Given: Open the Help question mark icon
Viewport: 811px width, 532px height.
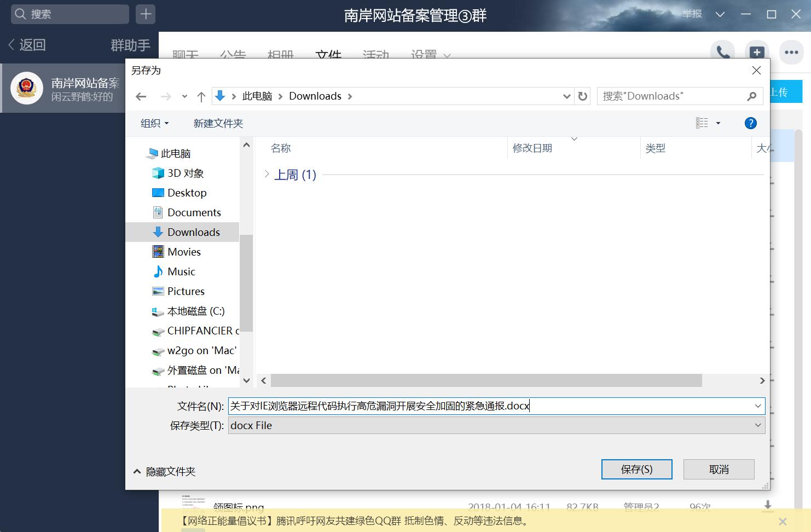Looking at the screenshot, I should click(750, 123).
